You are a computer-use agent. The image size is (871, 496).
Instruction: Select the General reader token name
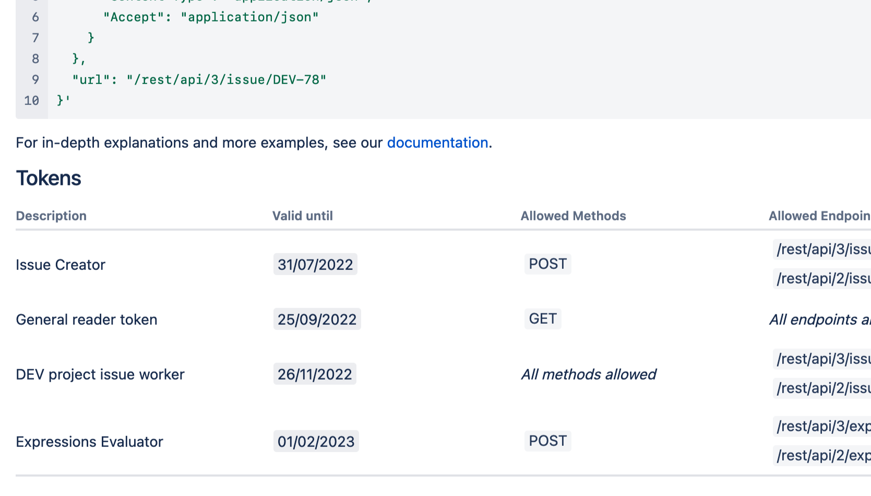[x=87, y=320]
